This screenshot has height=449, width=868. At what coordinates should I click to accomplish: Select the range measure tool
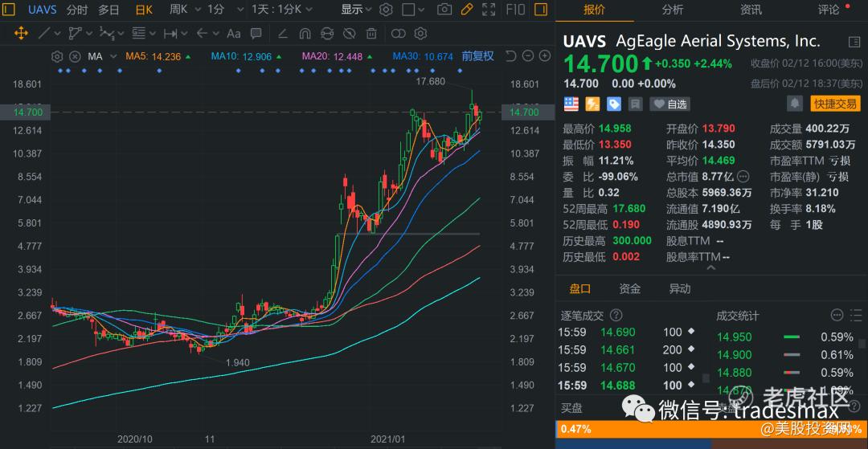point(170,34)
